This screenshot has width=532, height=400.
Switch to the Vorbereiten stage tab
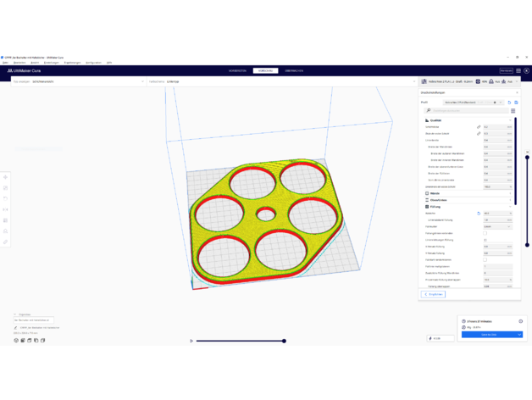(x=237, y=71)
